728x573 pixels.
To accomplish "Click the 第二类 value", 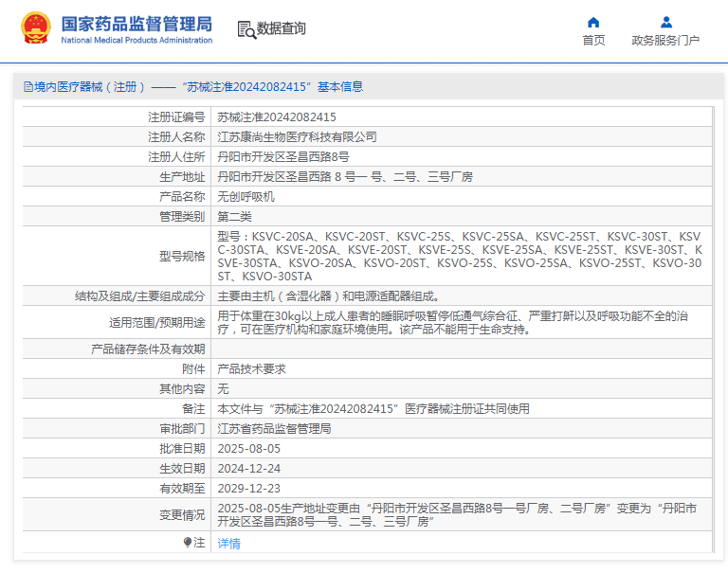I will pos(234,217).
